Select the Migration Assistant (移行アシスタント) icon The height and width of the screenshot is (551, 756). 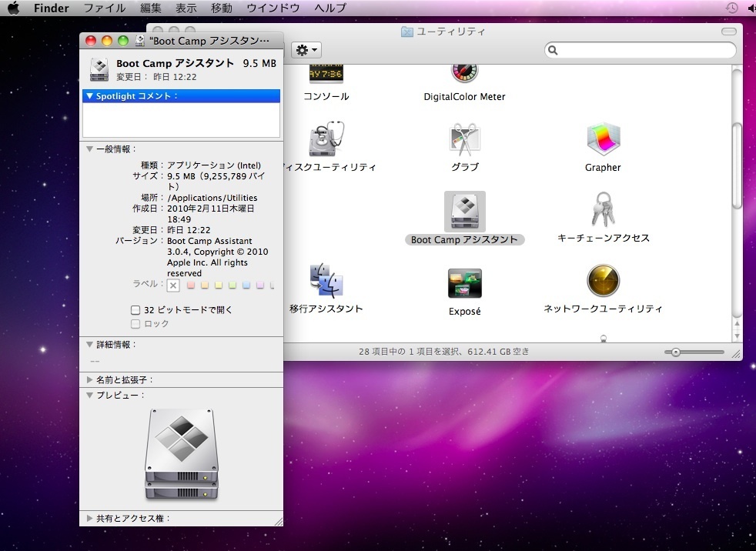click(326, 280)
